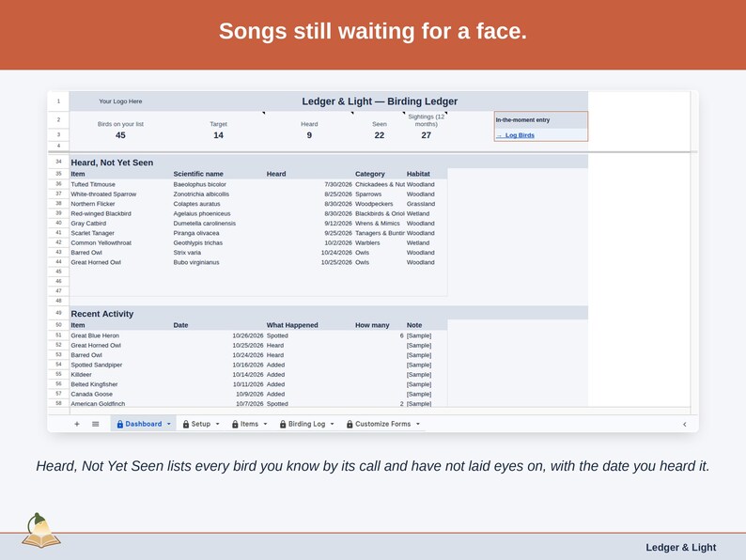Select the 7/30/2026 heard date cell

click(x=309, y=184)
